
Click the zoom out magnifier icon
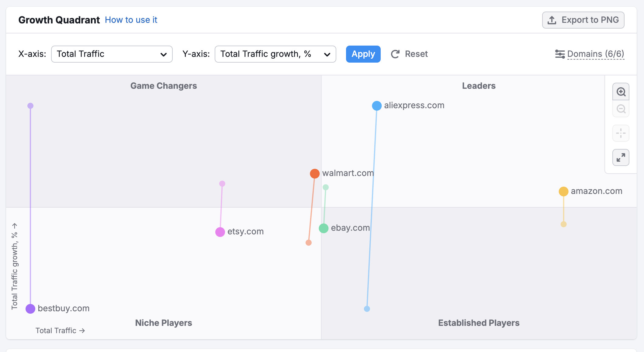tap(621, 109)
